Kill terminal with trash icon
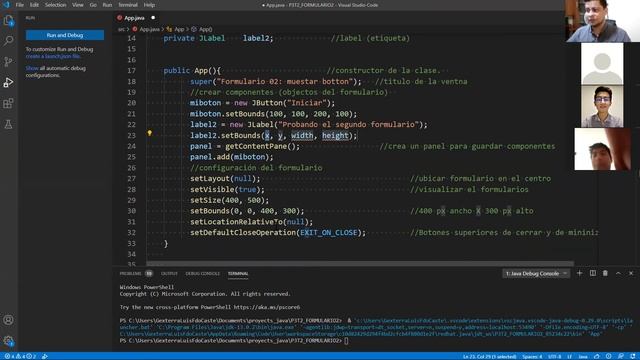The height and width of the screenshot is (360, 640). tap(605, 273)
